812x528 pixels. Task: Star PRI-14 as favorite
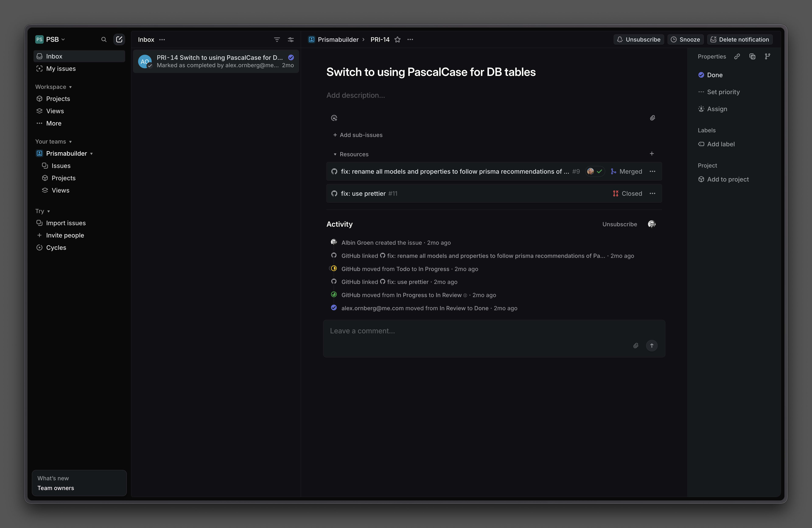pyautogui.click(x=398, y=40)
